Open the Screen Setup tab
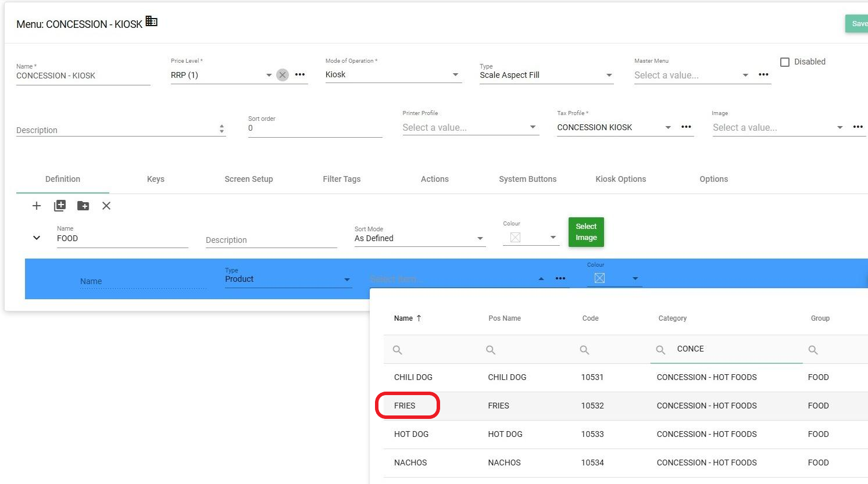 click(x=248, y=179)
